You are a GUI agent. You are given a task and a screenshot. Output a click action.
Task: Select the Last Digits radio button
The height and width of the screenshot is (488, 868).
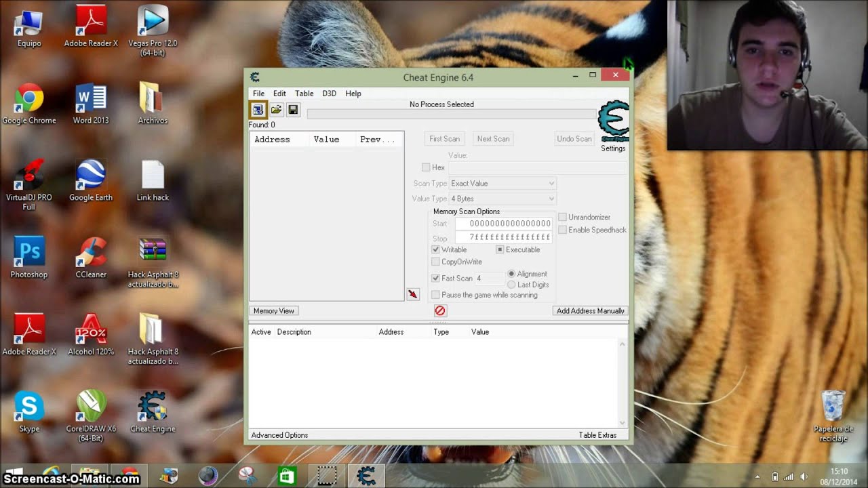(x=511, y=285)
